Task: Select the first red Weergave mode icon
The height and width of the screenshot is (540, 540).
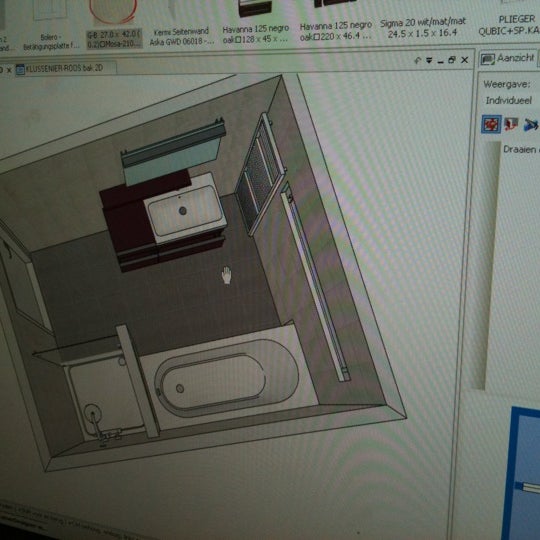Action: 491,124
